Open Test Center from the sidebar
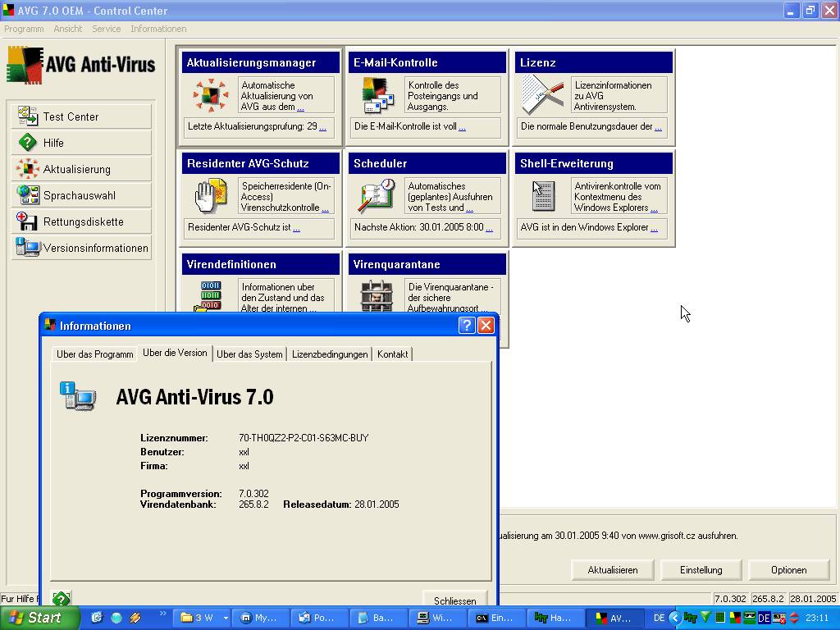The height and width of the screenshot is (630, 840). pos(81,116)
